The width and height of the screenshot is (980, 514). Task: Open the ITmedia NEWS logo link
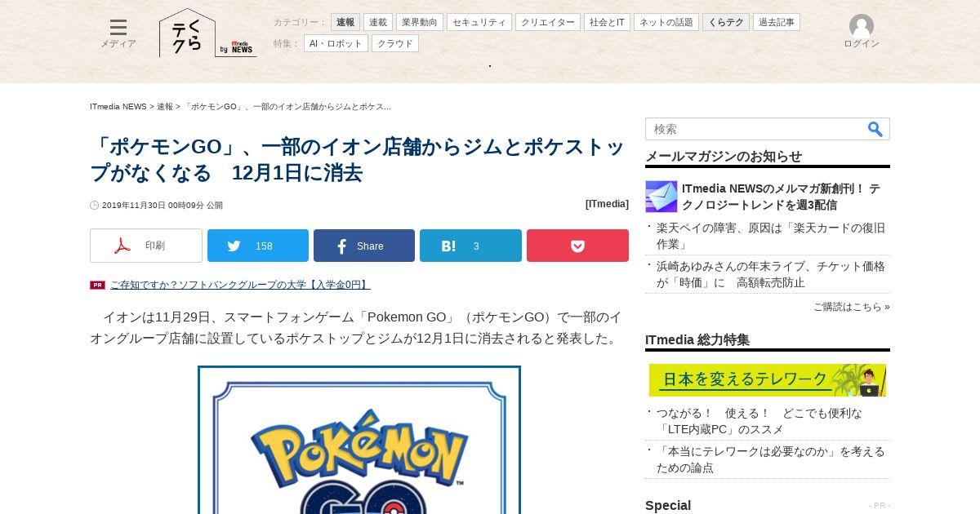pyautogui.click(x=238, y=48)
